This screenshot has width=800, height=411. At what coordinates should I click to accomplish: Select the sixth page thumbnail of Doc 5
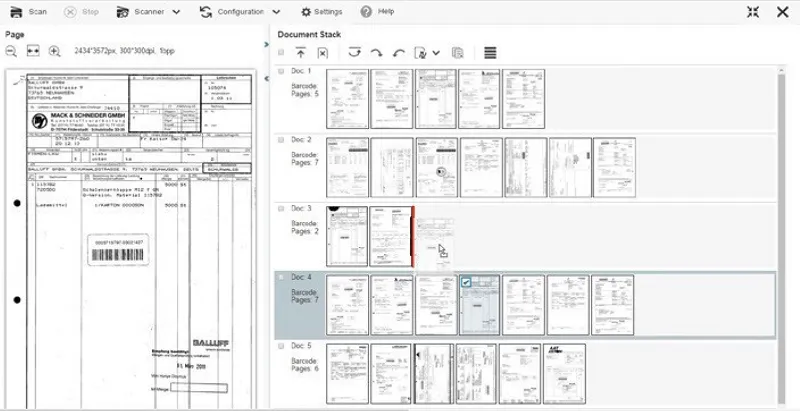coord(565,374)
